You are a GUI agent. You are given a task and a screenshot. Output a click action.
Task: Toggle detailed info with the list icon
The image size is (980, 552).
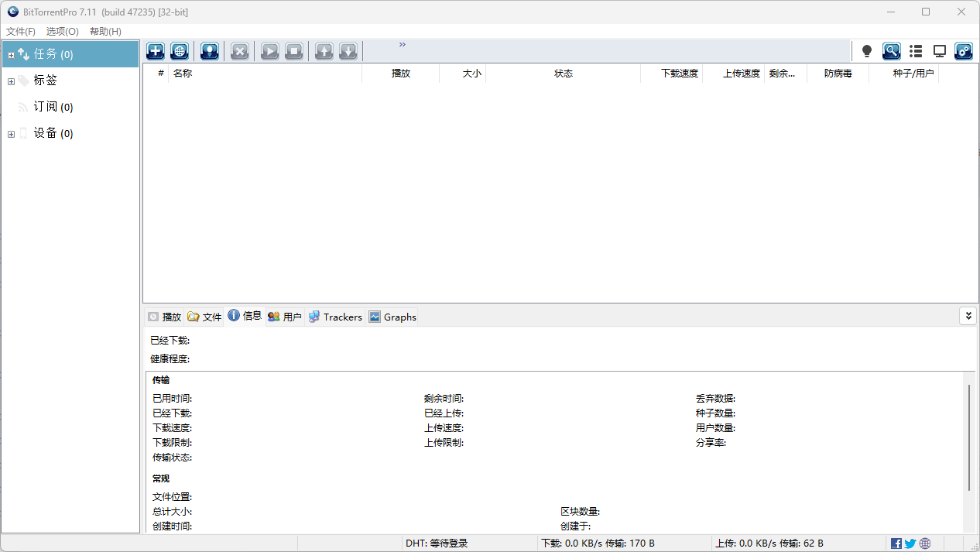(916, 50)
